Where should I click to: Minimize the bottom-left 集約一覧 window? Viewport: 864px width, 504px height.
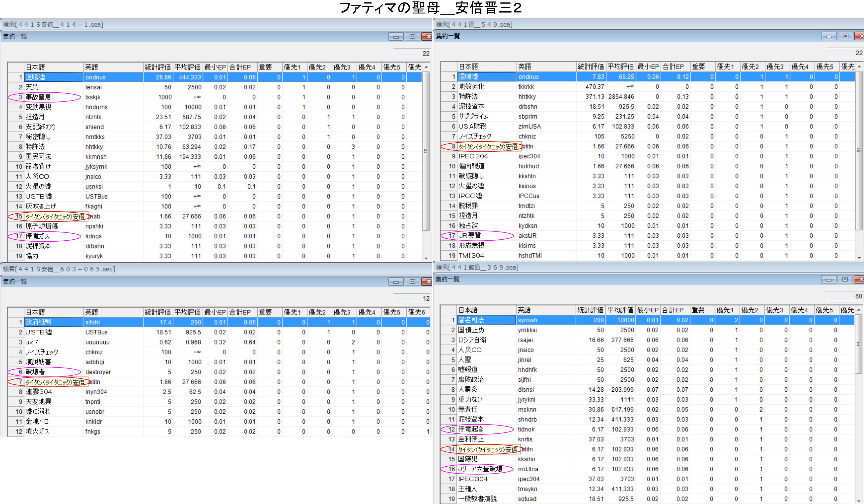[396, 281]
